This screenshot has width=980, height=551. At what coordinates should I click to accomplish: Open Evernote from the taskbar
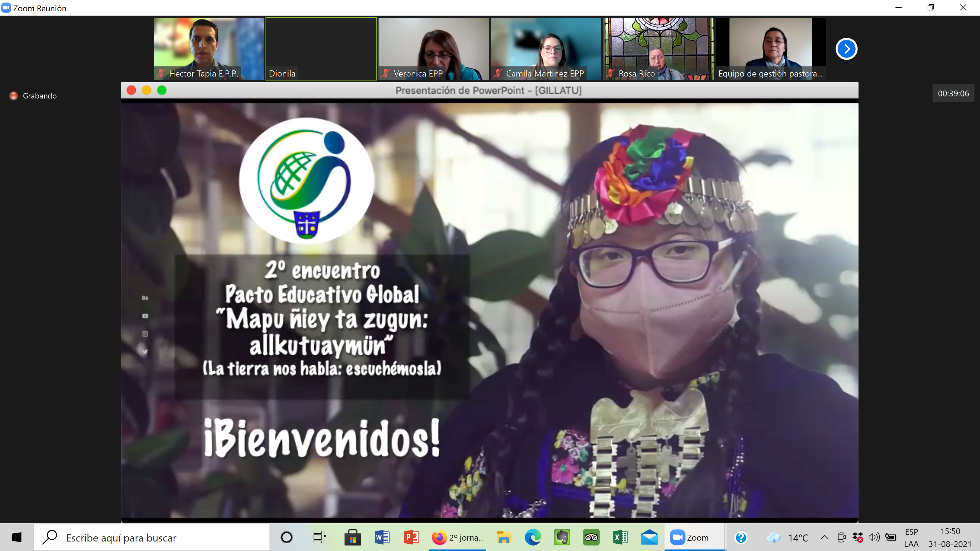click(x=562, y=537)
